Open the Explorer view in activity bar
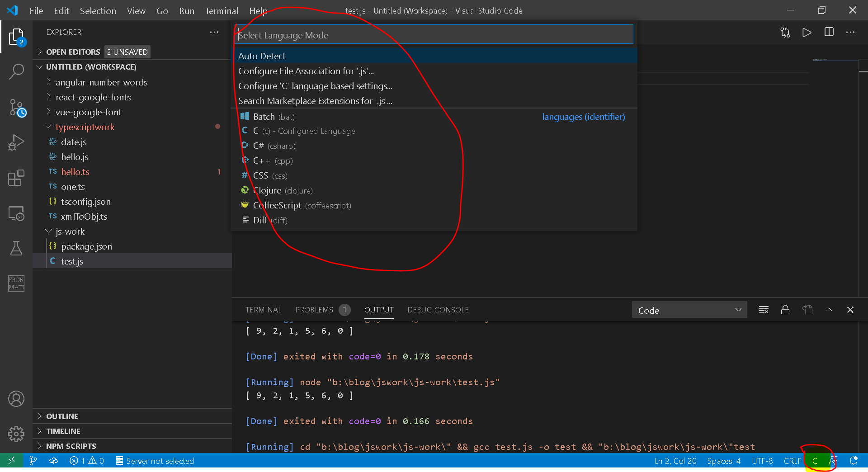This screenshot has height=472, width=868. 16,37
